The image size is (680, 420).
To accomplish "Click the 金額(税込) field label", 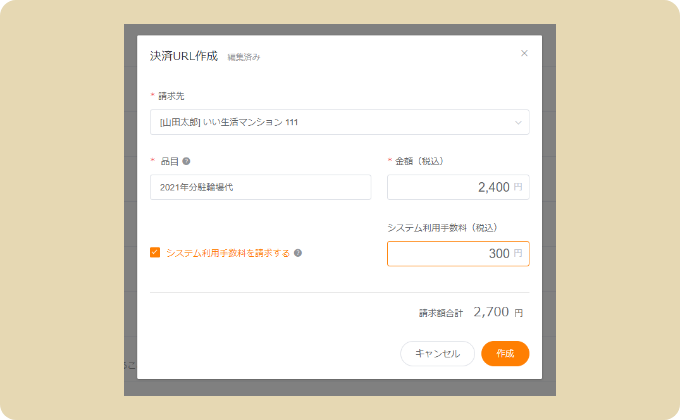I will click(419, 161).
